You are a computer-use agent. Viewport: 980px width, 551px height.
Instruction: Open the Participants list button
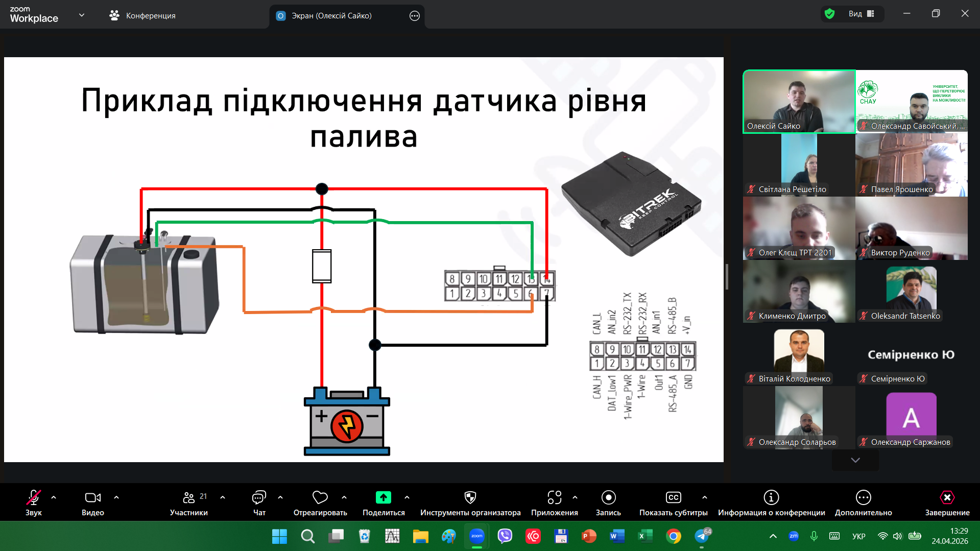(189, 498)
